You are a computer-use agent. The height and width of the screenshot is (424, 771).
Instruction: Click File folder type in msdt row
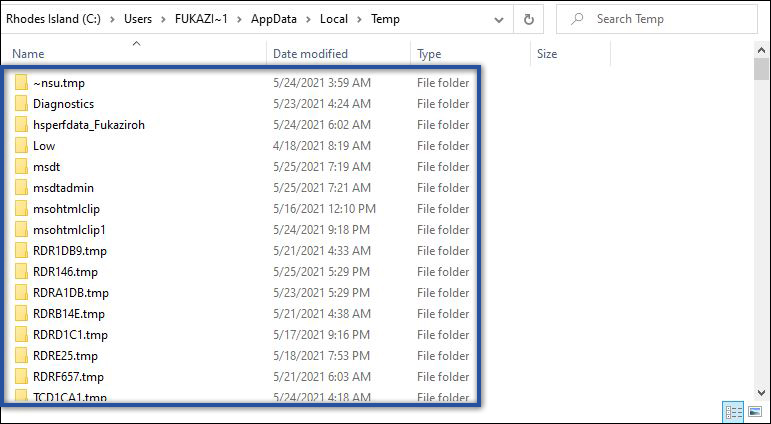tap(443, 167)
